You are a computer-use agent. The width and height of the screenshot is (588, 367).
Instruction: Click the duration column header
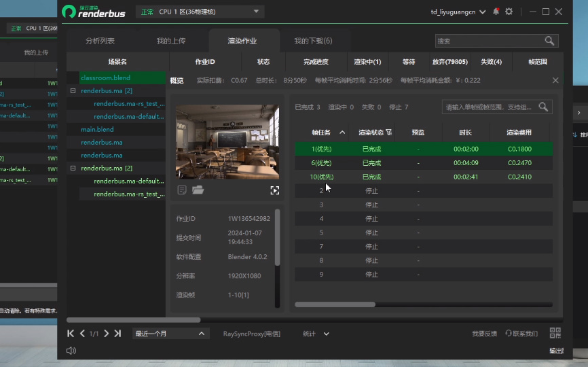coord(465,132)
